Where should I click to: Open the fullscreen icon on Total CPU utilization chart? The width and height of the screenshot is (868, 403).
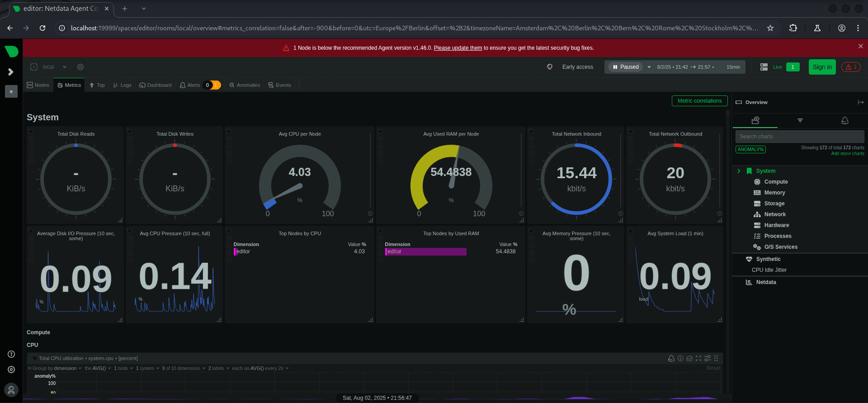[698, 358]
